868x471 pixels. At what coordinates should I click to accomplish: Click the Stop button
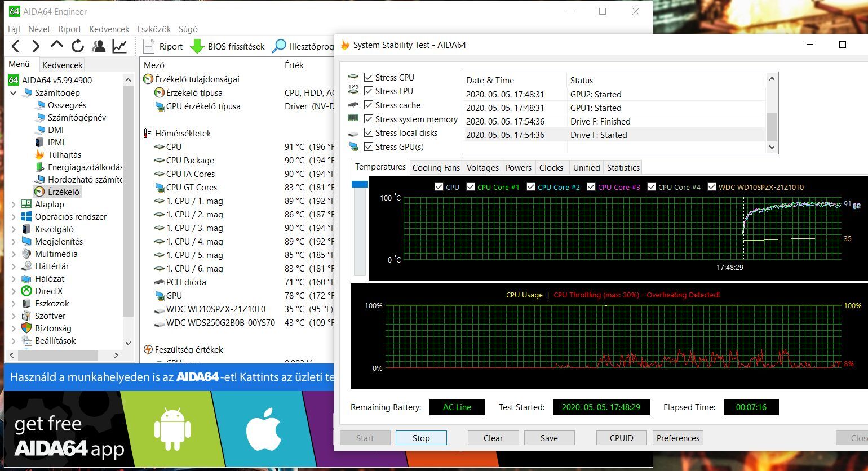tap(421, 438)
